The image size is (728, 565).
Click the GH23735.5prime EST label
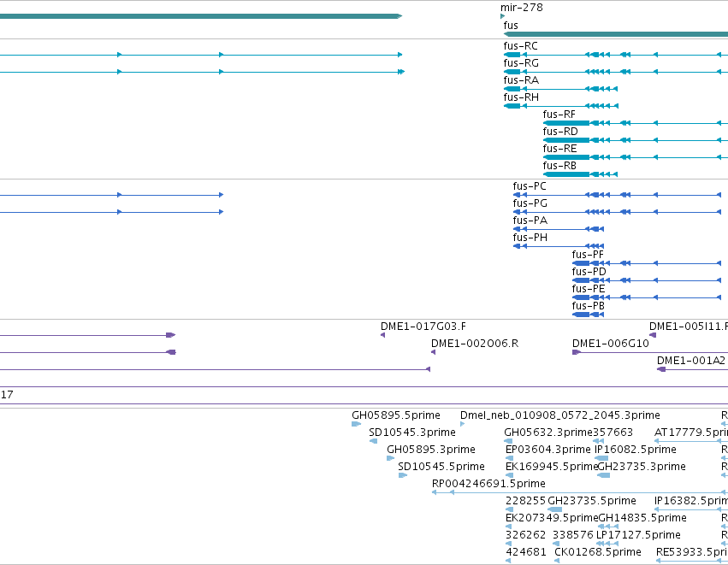(x=592, y=501)
